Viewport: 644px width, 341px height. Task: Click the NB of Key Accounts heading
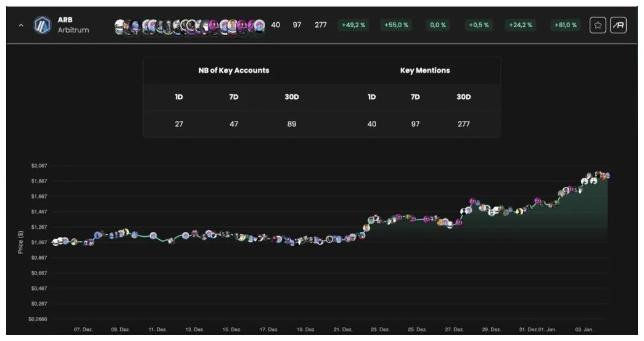tap(234, 70)
